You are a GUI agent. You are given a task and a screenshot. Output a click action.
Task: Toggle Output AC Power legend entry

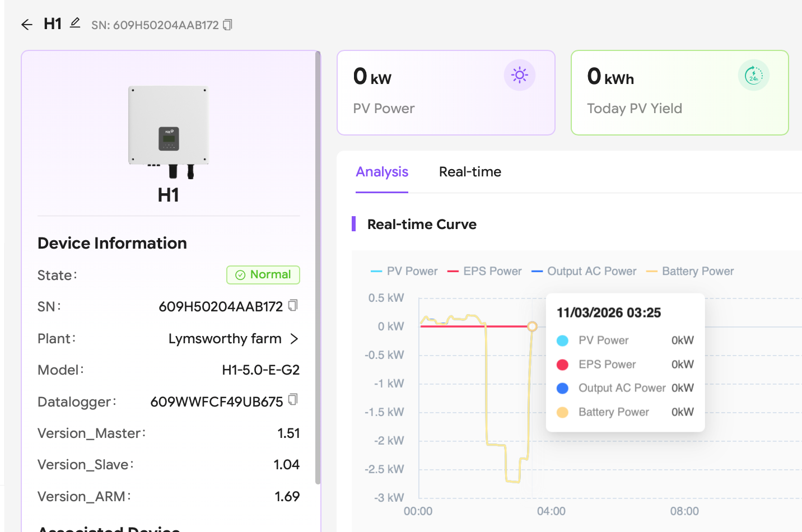click(584, 271)
